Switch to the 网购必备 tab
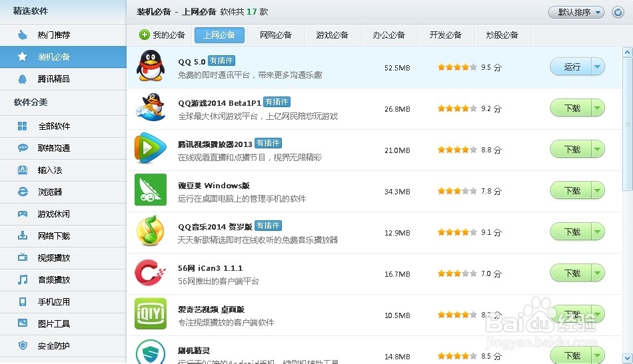The height and width of the screenshot is (364, 633). [276, 35]
